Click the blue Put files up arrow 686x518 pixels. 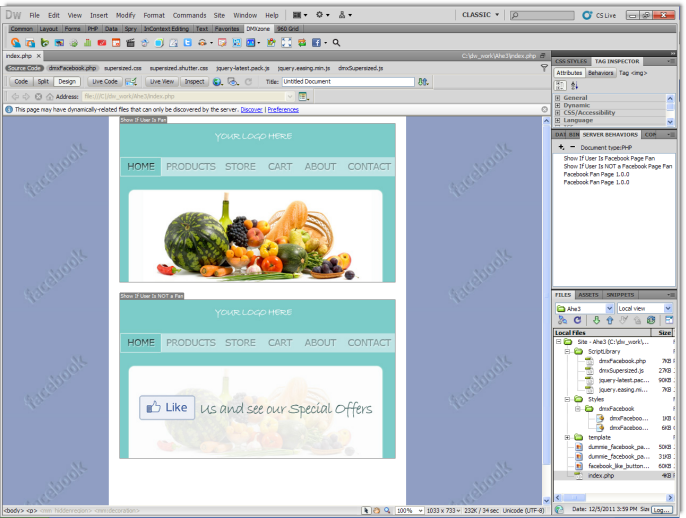click(610, 320)
